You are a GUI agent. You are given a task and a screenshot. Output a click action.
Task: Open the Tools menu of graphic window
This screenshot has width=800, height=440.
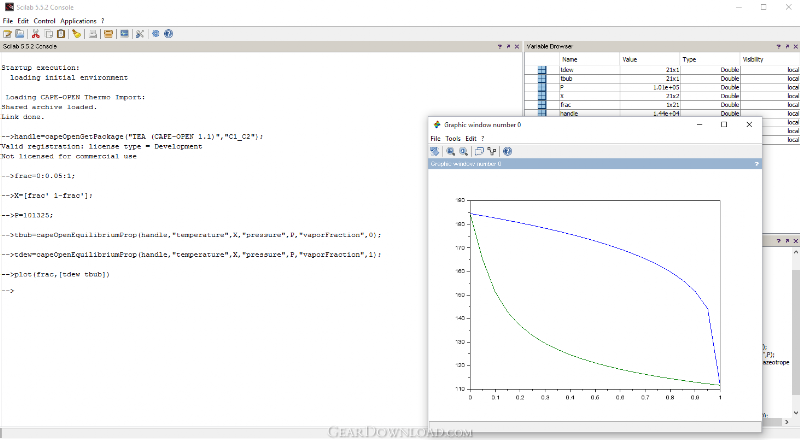click(x=453, y=138)
